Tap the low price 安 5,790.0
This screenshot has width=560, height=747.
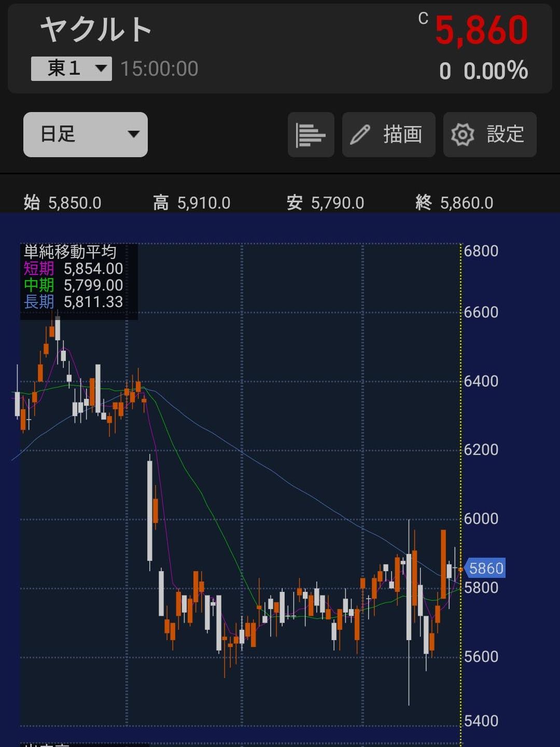326,202
